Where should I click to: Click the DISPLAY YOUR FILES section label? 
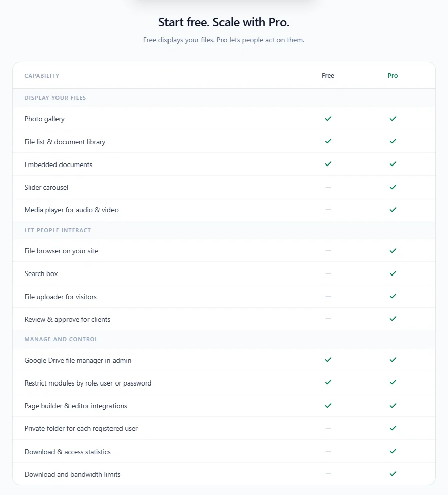[x=55, y=98]
